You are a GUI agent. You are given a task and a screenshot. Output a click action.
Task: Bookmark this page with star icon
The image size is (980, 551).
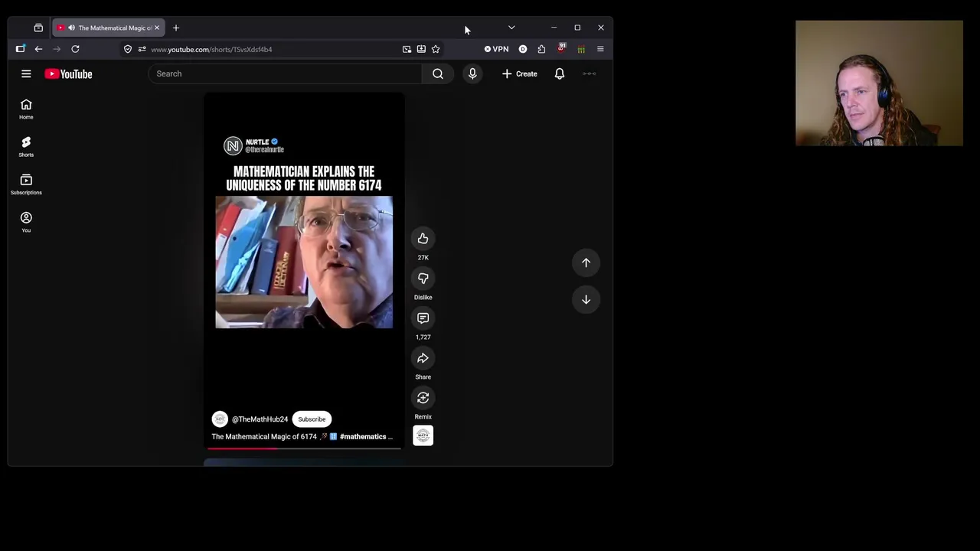tap(436, 49)
